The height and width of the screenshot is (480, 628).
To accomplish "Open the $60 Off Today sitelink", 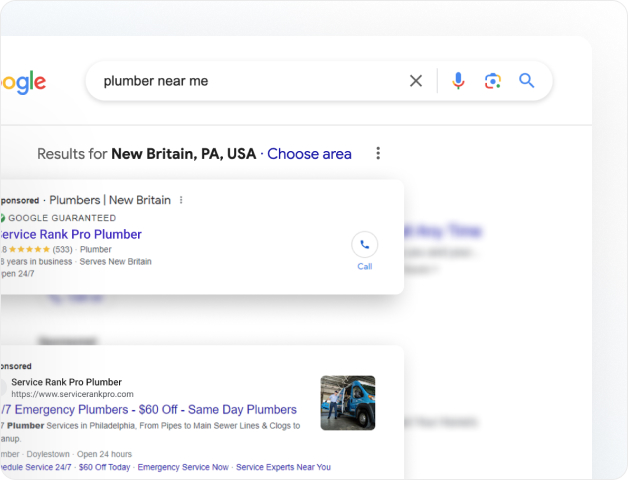I will tap(105, 467).
